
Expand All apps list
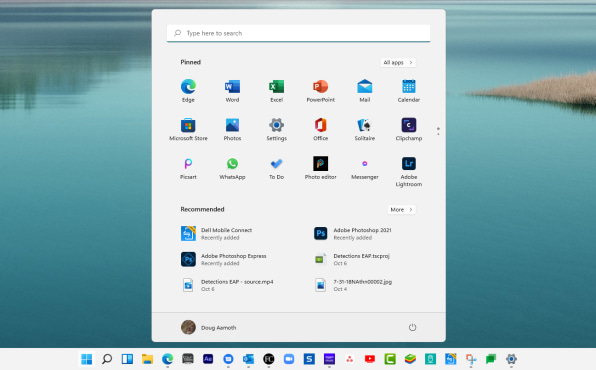[398, 62]
